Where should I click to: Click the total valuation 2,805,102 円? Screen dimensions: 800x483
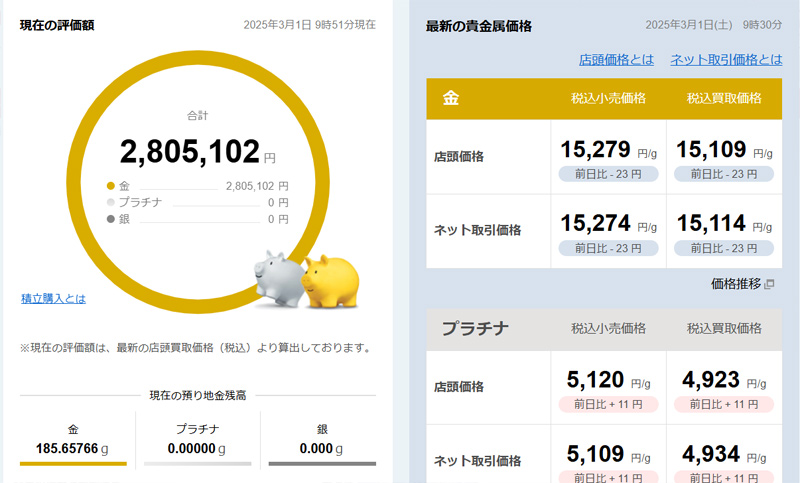(x=197, y=151)
